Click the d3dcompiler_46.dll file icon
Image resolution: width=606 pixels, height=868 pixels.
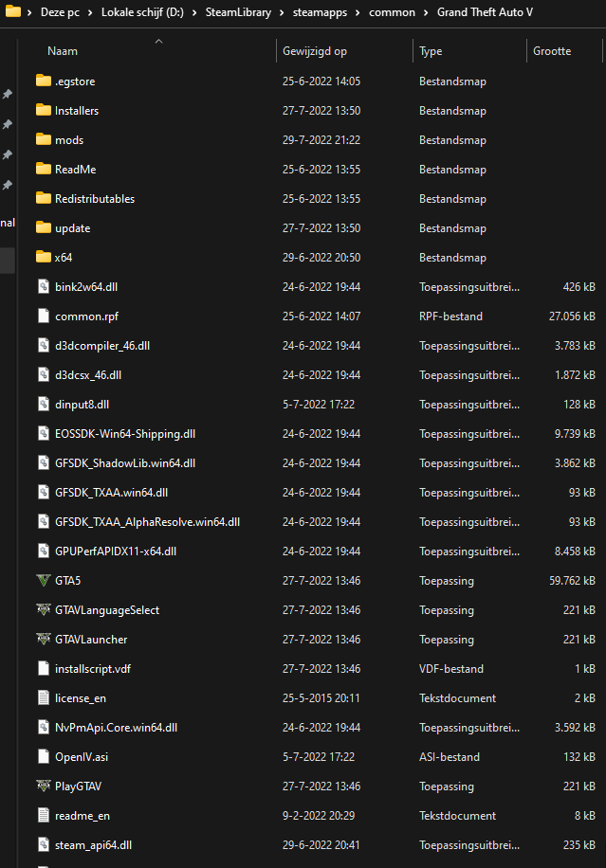coord(44,345)
